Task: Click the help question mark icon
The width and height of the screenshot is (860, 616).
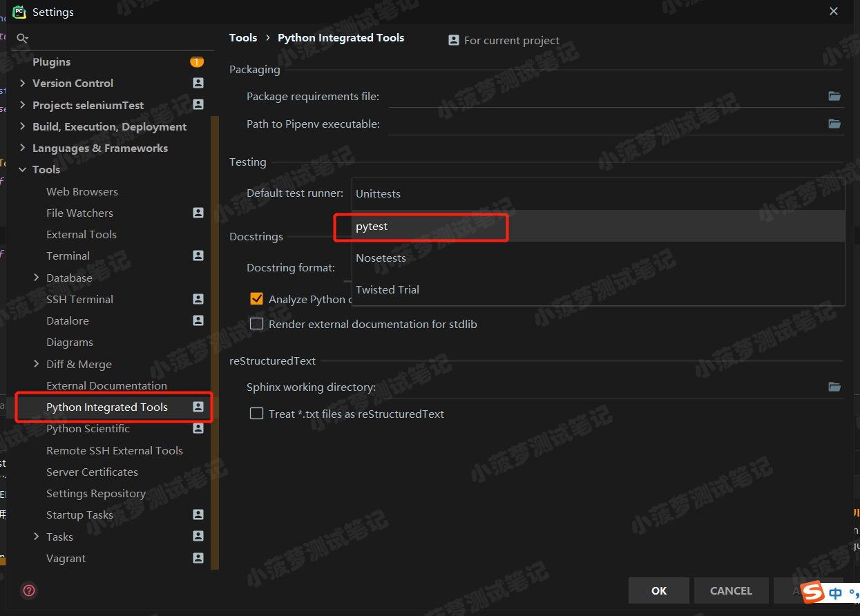Action: [x=29, y=590]
